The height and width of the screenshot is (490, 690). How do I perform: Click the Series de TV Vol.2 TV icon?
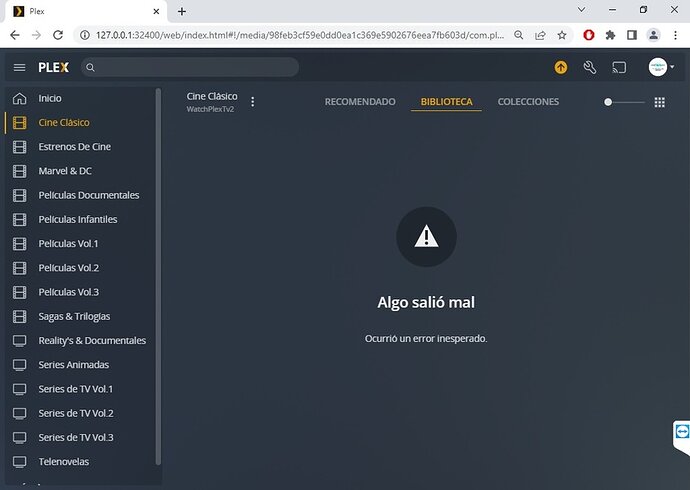click(x=19, y=413)
